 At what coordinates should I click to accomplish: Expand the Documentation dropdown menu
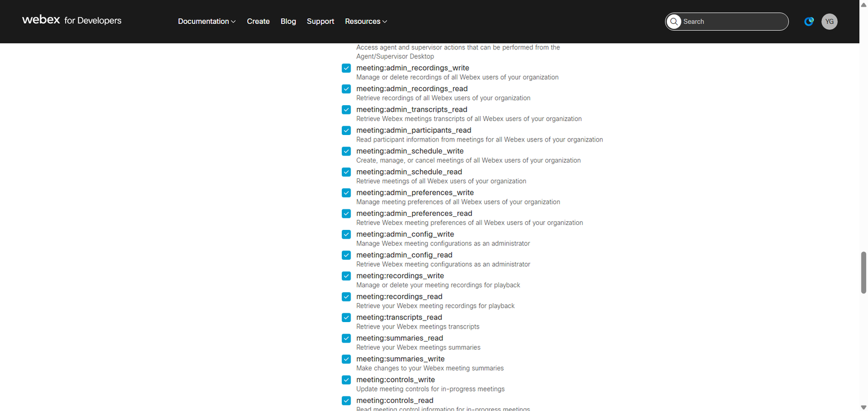click(206, 22)
